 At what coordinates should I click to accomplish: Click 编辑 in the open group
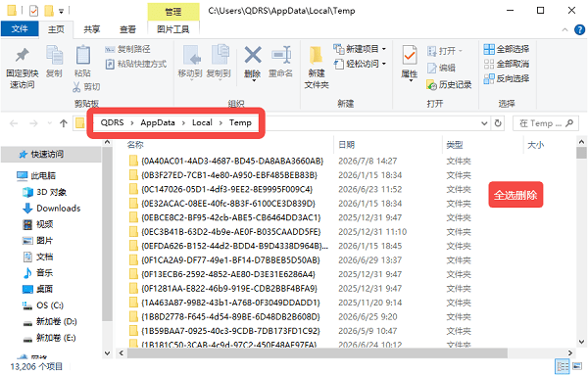(441, 68)
